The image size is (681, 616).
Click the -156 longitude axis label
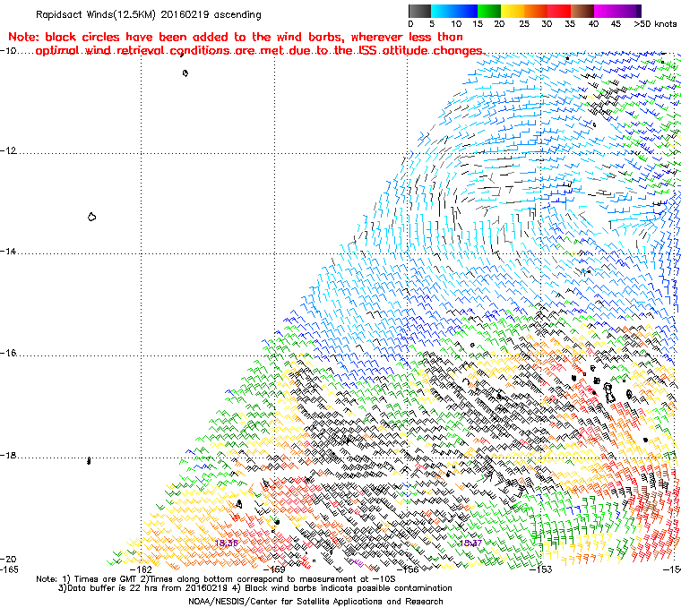[x=408, y=569]
